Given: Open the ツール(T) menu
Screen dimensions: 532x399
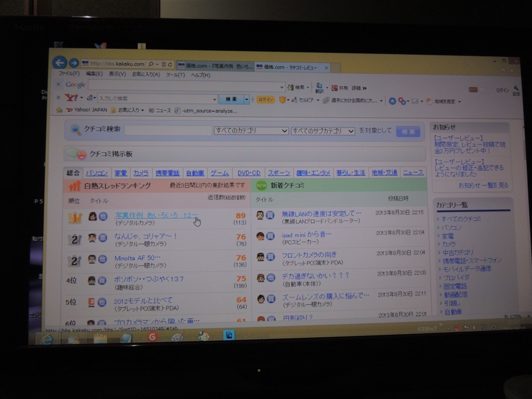Looking at the screenshot, I should tap(176, 75).
